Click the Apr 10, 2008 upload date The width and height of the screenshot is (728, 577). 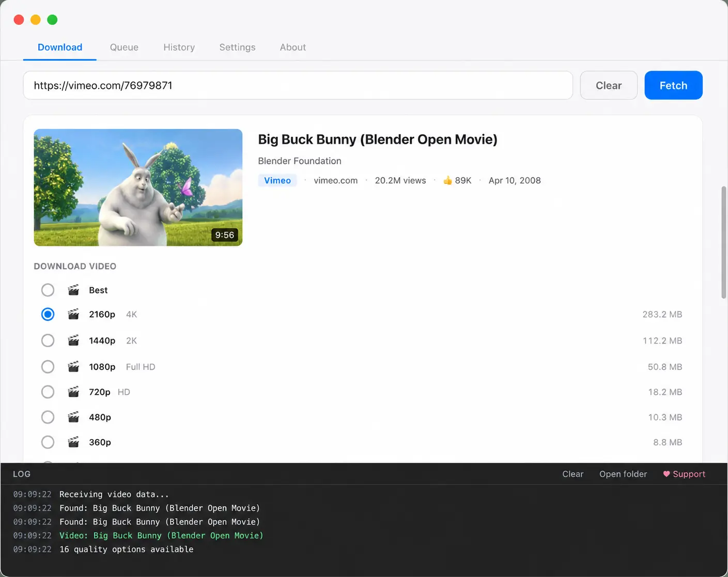(515, 180)
